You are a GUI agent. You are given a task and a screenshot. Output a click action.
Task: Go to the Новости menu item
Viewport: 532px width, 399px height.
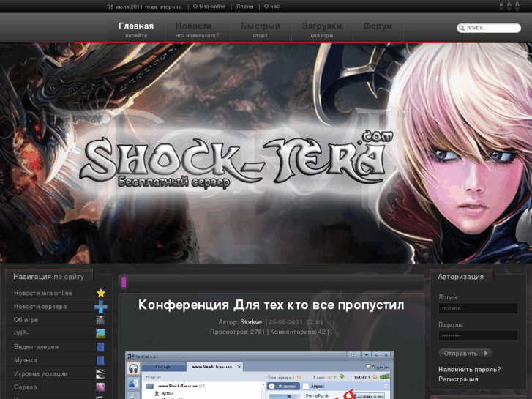point(197,30)
